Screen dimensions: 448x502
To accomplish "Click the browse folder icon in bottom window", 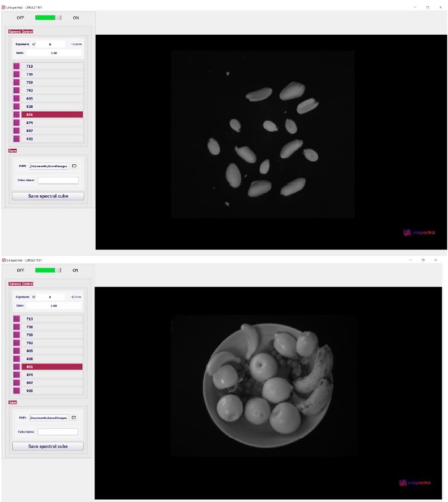I will (x=74, y=417).
